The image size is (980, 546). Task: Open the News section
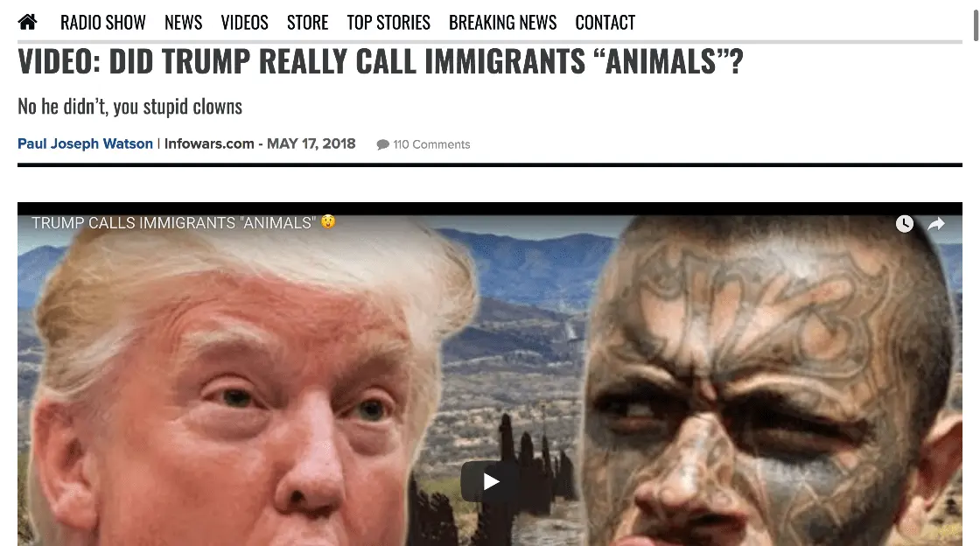(x=183, y=23)
